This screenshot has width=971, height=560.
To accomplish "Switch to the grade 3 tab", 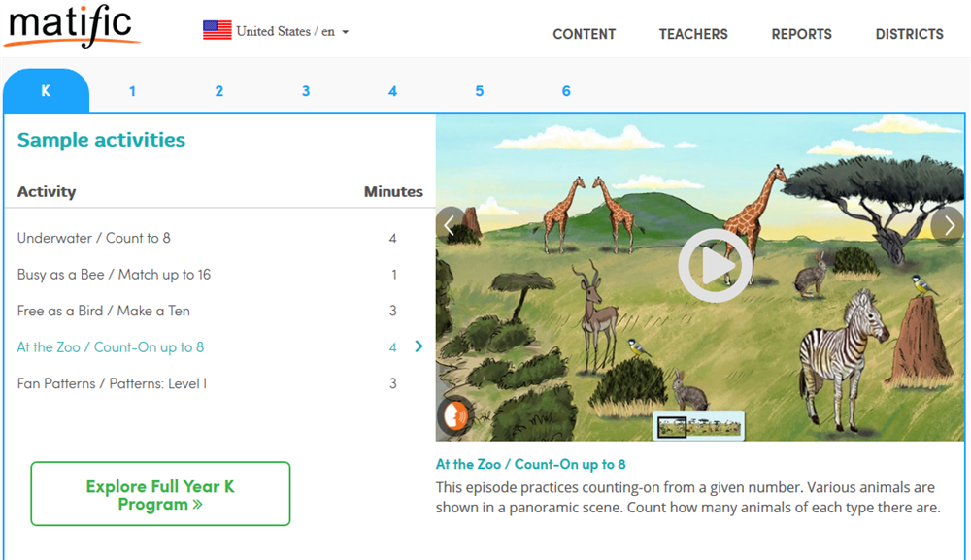I will [305, 91].
